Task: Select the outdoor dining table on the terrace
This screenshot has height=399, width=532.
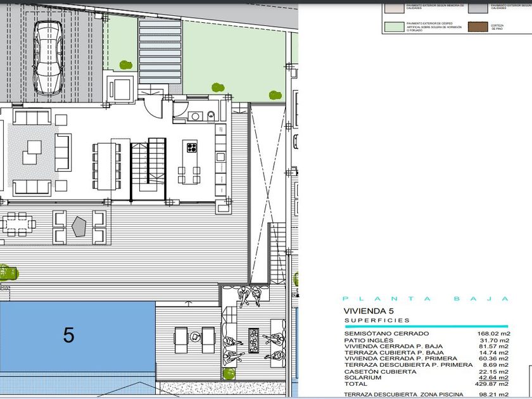Action: click(x=18, y=223)
